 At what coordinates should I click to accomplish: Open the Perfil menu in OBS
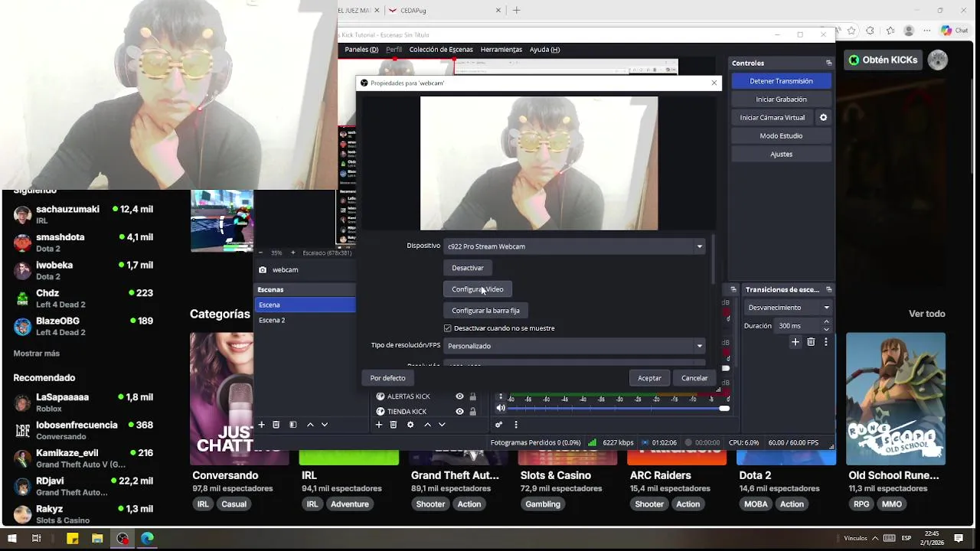click(394, 50)
